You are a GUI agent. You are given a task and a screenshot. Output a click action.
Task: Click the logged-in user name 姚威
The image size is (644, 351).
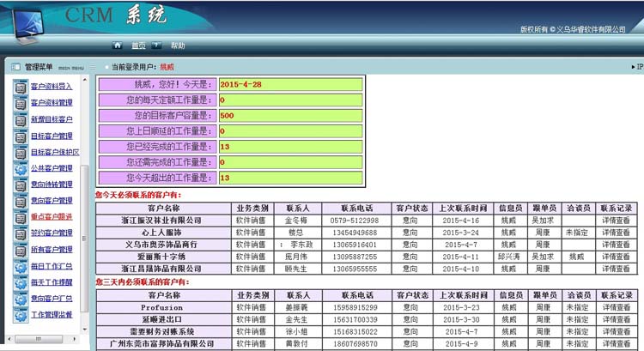[167, 67]
